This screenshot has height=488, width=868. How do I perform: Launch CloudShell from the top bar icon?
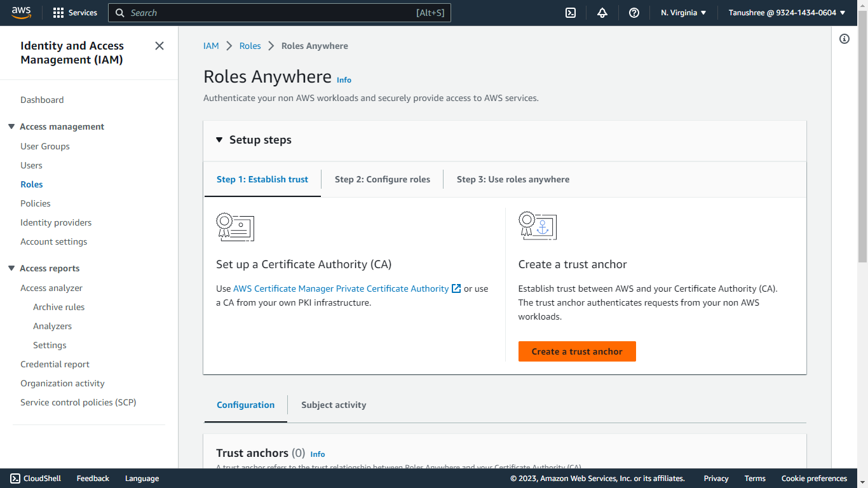[571, 13]
